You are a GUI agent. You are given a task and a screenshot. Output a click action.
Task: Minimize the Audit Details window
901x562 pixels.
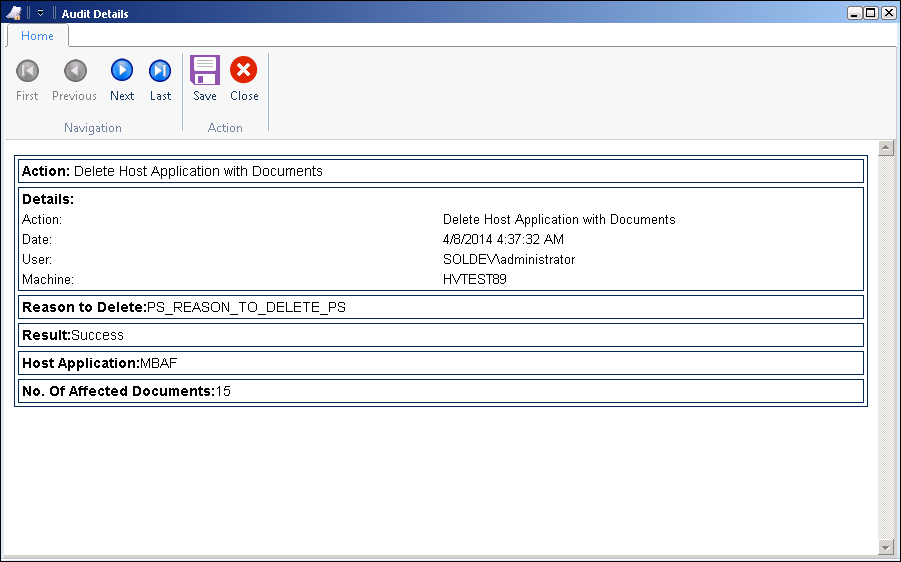click(855, 13)
